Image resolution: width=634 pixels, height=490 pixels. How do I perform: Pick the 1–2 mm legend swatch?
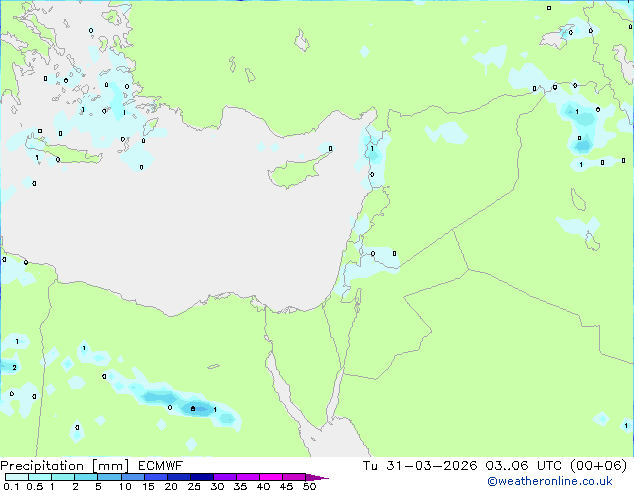(x=63, y=477)
